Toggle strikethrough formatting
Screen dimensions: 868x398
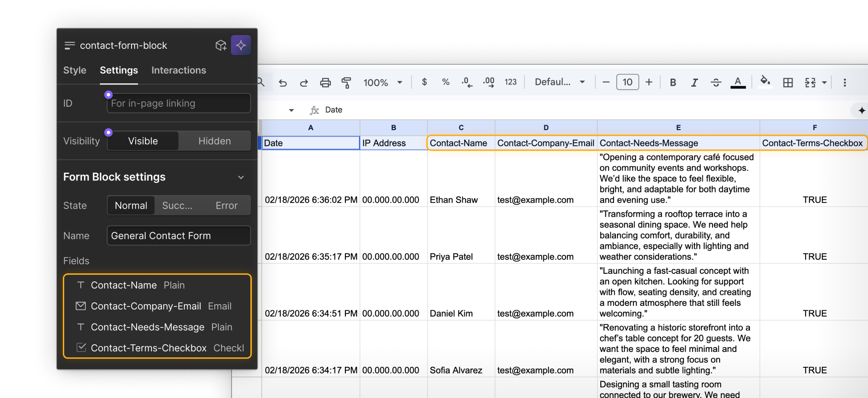coord(716,83)
